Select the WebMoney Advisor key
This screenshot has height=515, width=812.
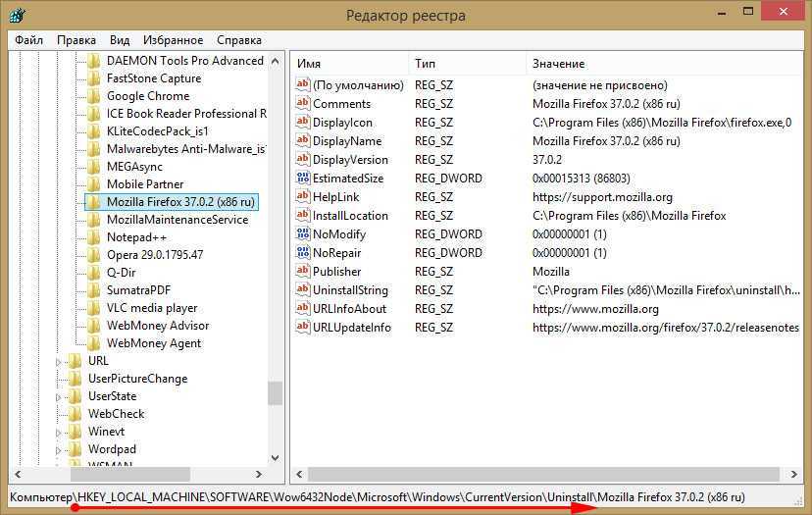pos(158,326)
